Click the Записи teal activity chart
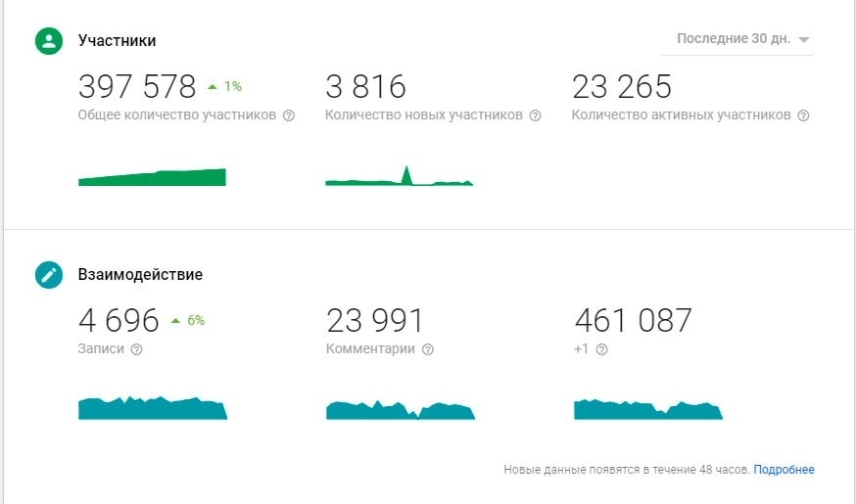The height and width of the screenshot is (504, 856). (153, 408)
